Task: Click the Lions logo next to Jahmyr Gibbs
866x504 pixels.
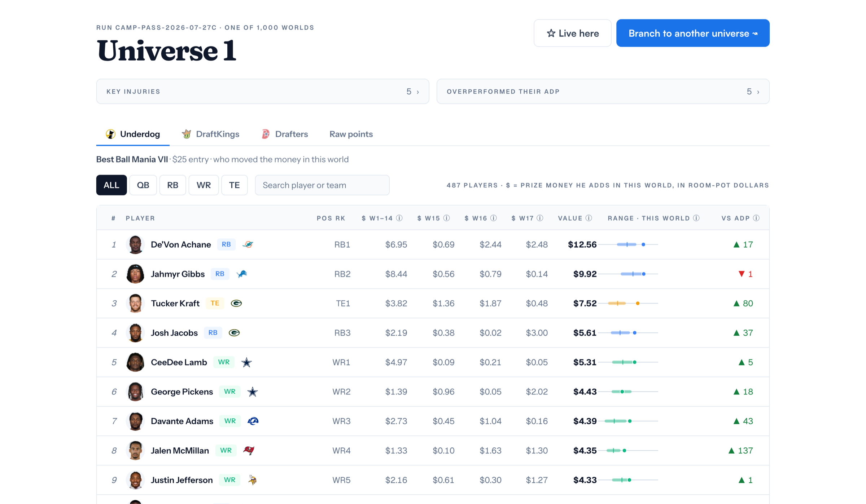Action: point(242,274)
